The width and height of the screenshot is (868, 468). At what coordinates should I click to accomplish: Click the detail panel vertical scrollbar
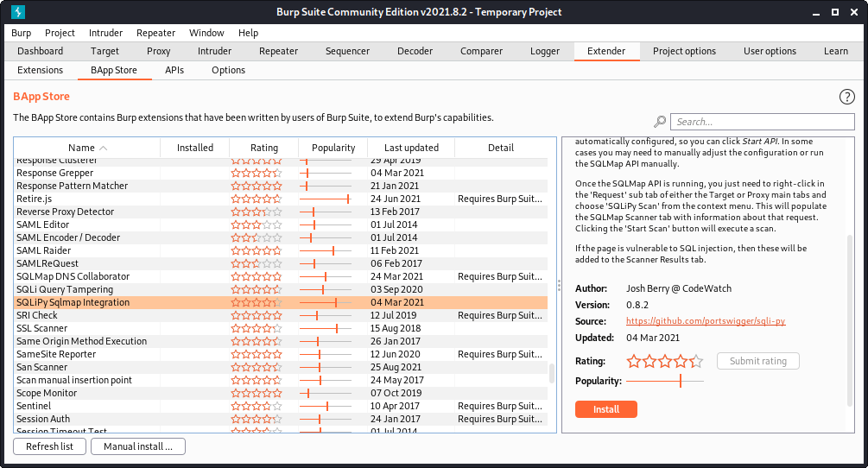[850, 321]
